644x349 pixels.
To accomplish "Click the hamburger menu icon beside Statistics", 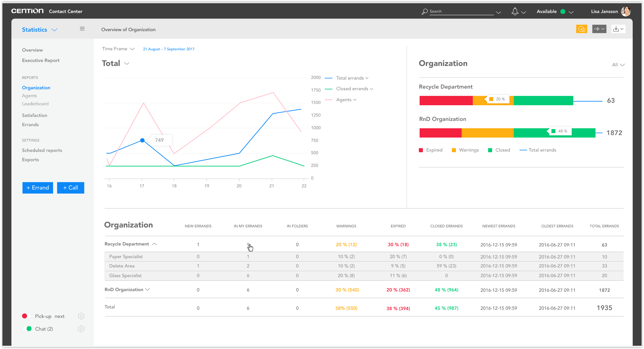I will [x=82, y=29].
